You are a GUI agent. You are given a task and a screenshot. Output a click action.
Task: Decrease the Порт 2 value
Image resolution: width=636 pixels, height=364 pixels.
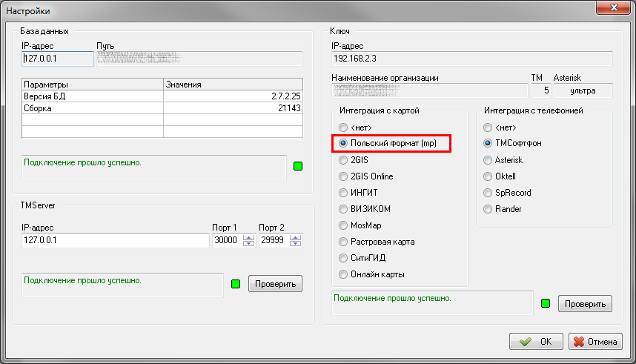[x=296, y=244]
